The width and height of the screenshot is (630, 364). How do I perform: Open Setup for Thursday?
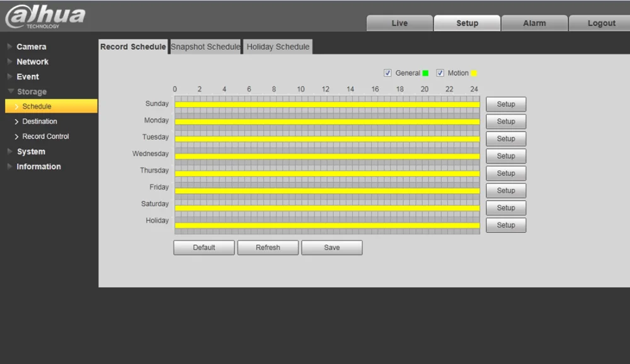point(506,173)
